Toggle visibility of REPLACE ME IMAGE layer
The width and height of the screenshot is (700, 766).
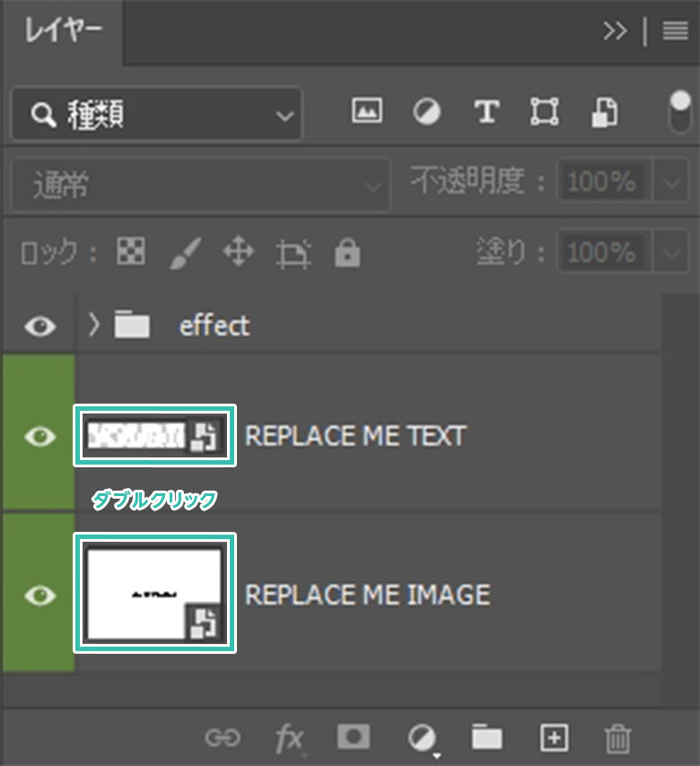click(x=39, y=596)
